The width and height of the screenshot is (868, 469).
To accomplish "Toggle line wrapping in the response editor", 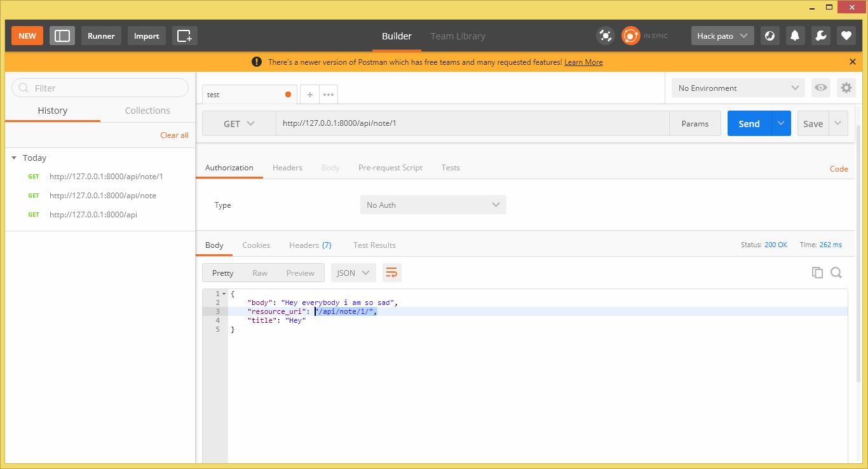I will click(391, 272).
